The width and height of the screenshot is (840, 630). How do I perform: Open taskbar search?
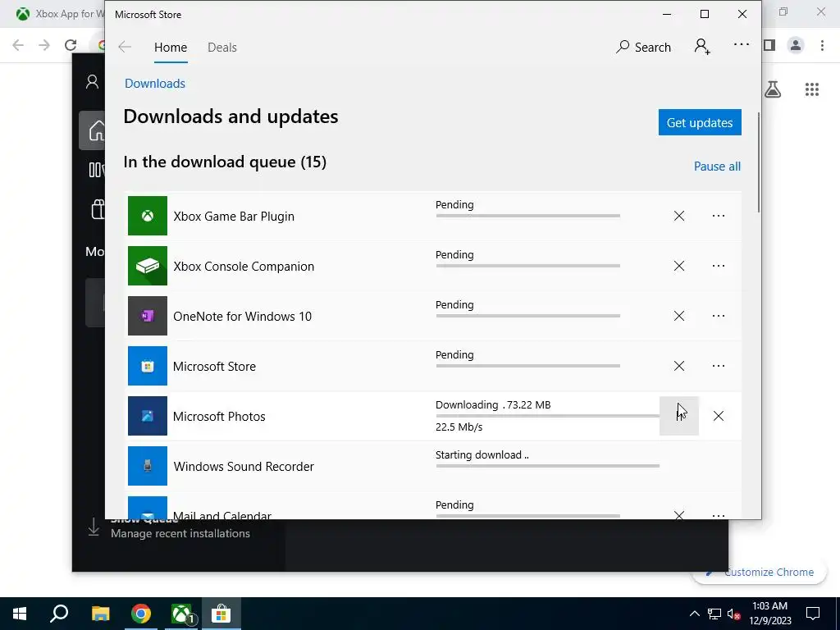click(59, 614)
